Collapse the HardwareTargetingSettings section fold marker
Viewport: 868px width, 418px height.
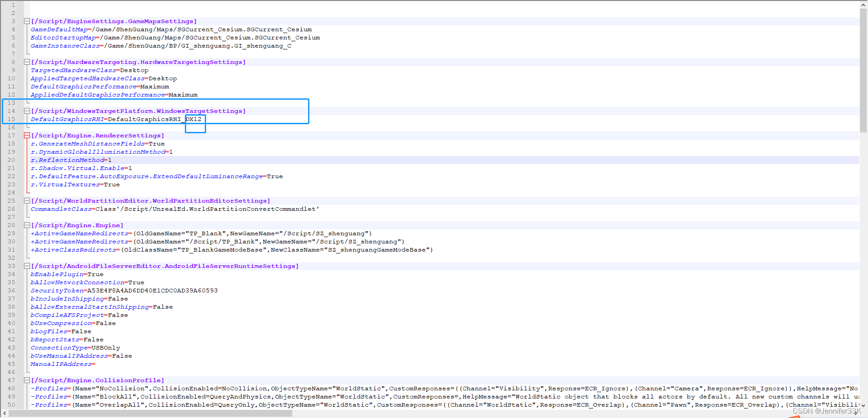(x=27, y=62)
